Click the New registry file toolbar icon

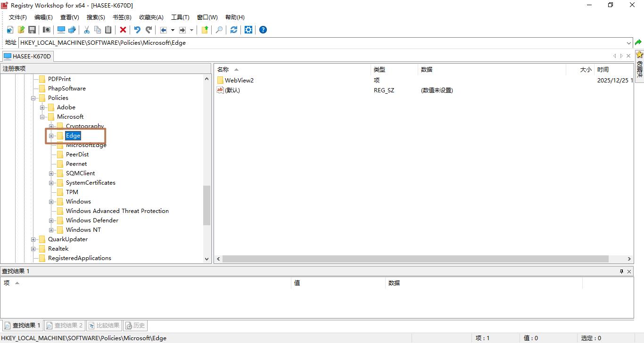point(10,30)
